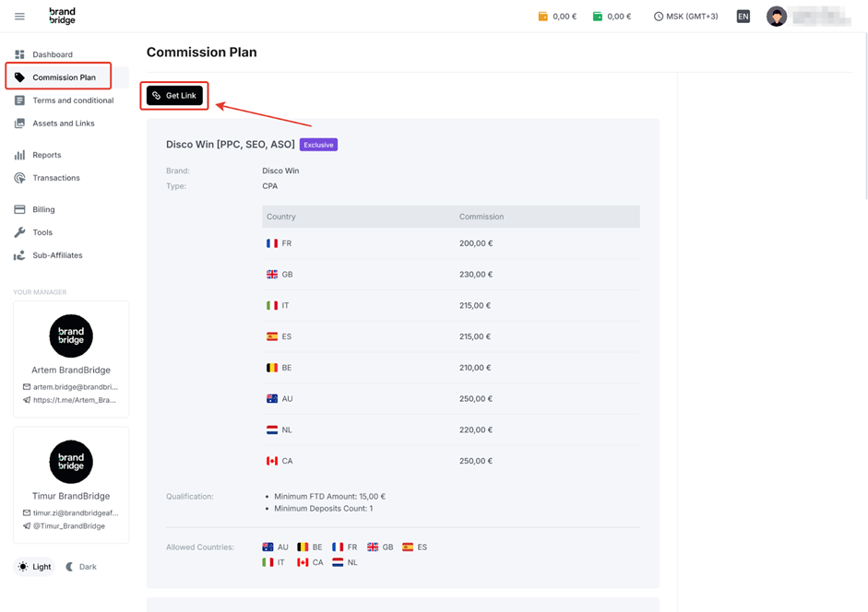Screen dimensions: 868x612
Task: Click the Italy flag in IT commission row
Action: [x=272, y=305]
